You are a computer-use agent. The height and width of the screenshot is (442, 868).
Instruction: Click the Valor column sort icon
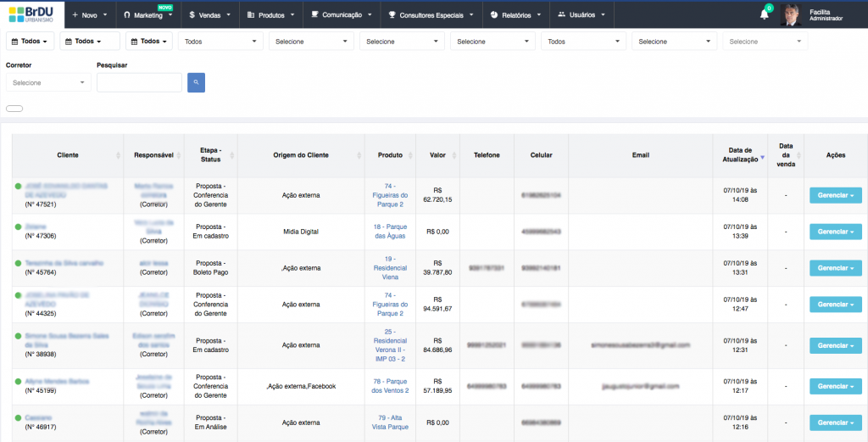(453, 155)
